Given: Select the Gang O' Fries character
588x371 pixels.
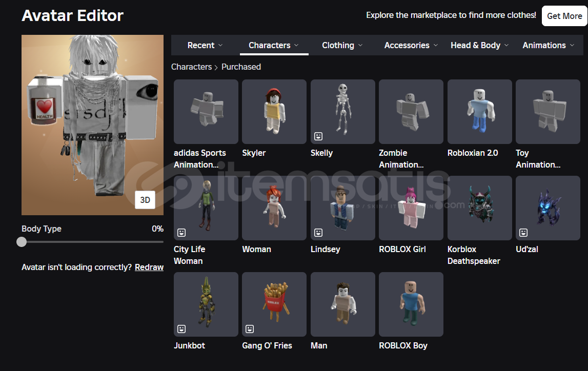Looking at the screenshot, I should tap(274, 304).
